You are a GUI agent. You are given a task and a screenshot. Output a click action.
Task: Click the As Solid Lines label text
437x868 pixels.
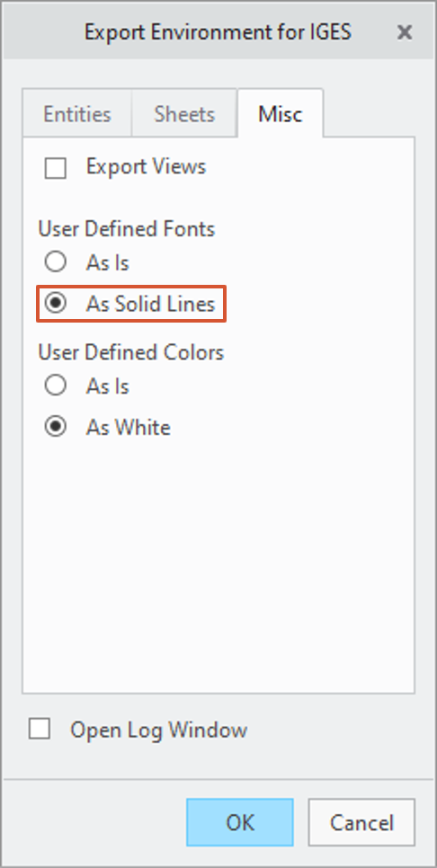coord(150,304)
